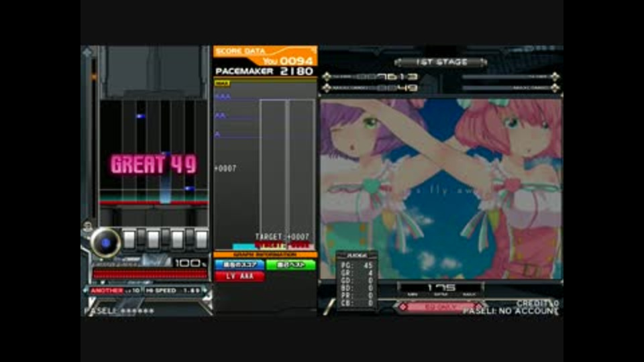
Task: Click the red LV AAA graph label
Action: [239, 276]
